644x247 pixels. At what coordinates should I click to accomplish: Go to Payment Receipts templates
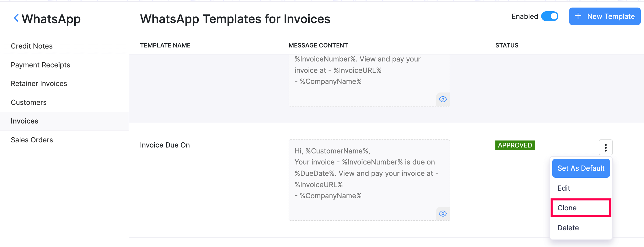pos(40,65)
